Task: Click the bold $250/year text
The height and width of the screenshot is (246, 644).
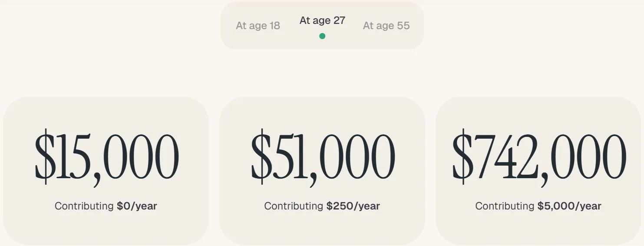Action: 353,206
